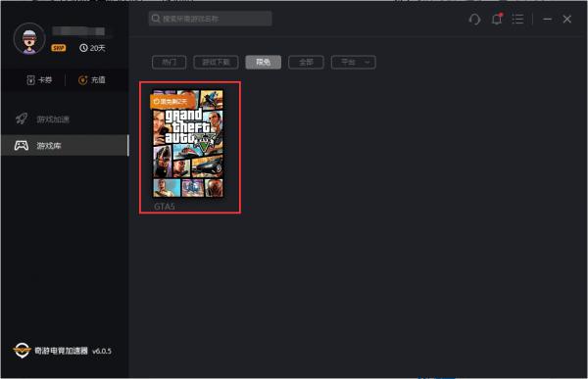Screen dimensions: 588x379
Task: Click the game search input field
Action: click(211, 19)
